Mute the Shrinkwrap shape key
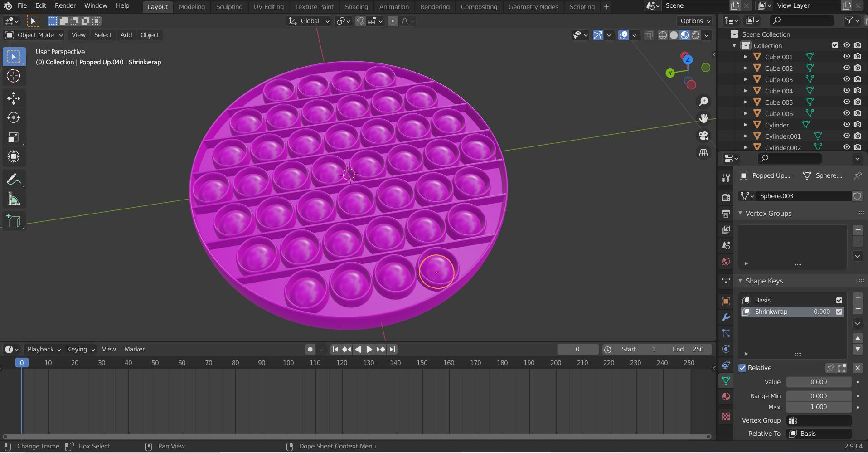 (x=839, y=312)
